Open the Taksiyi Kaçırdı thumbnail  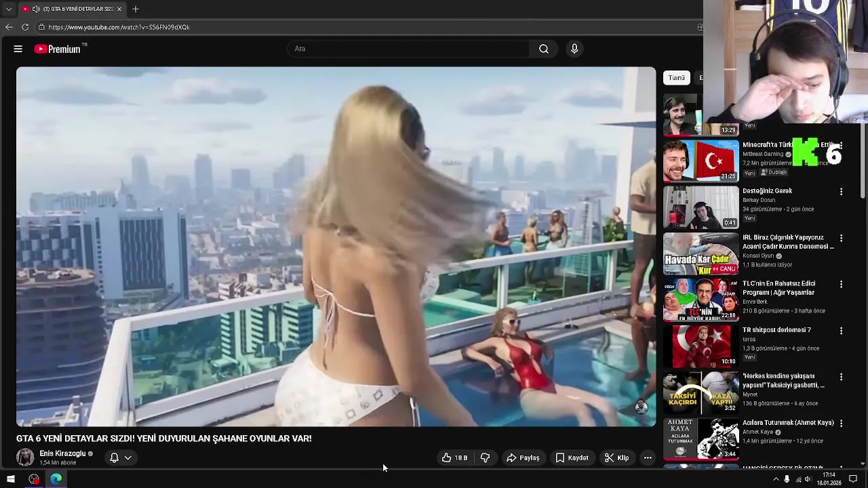tap(701, 392)
